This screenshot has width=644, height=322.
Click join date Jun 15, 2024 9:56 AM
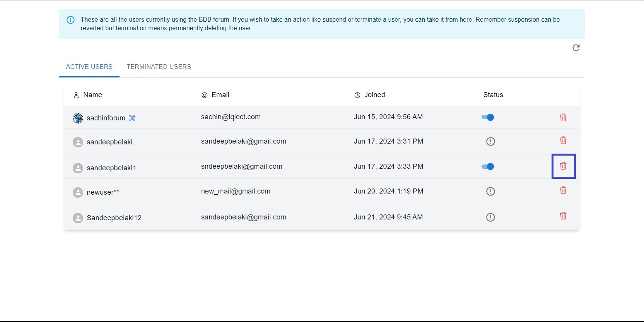point(388,117)
